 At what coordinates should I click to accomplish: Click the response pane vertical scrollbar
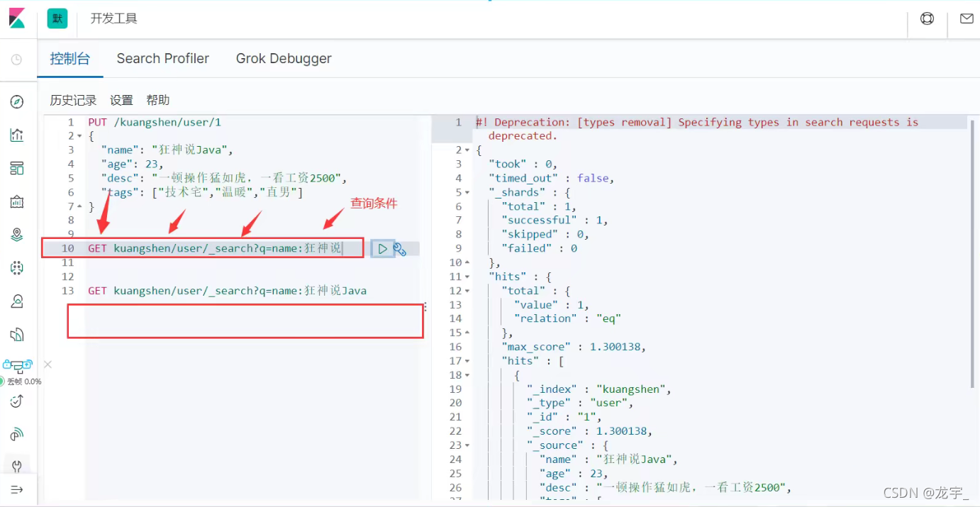[972, 255]
